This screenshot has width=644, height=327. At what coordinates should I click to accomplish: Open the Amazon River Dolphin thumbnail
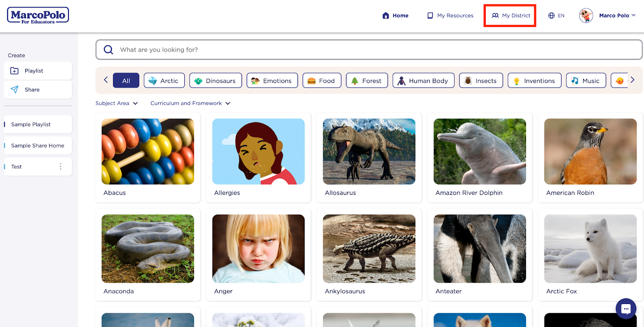(480, 151)
